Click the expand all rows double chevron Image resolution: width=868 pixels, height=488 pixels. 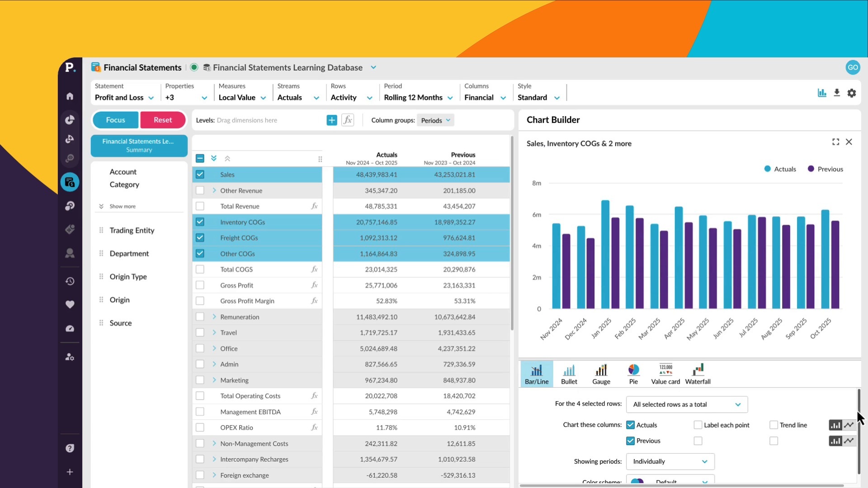[x=214, y=158]
